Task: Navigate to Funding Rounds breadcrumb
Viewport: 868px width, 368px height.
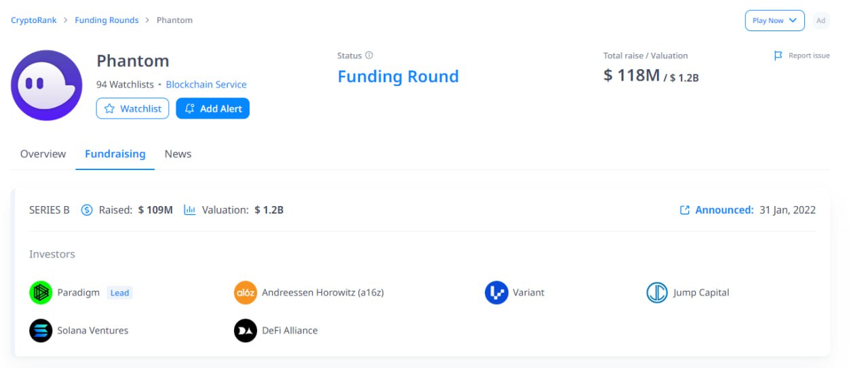Action: [x=106, y=20]
